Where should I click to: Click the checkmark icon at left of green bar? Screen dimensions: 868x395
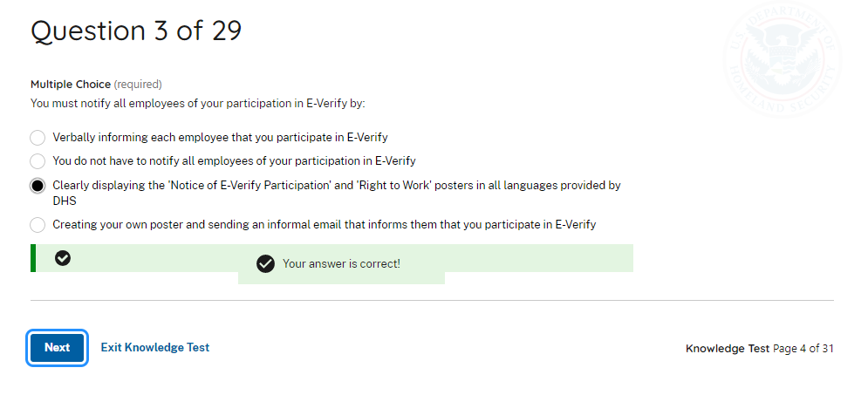[x=63, y=258]
